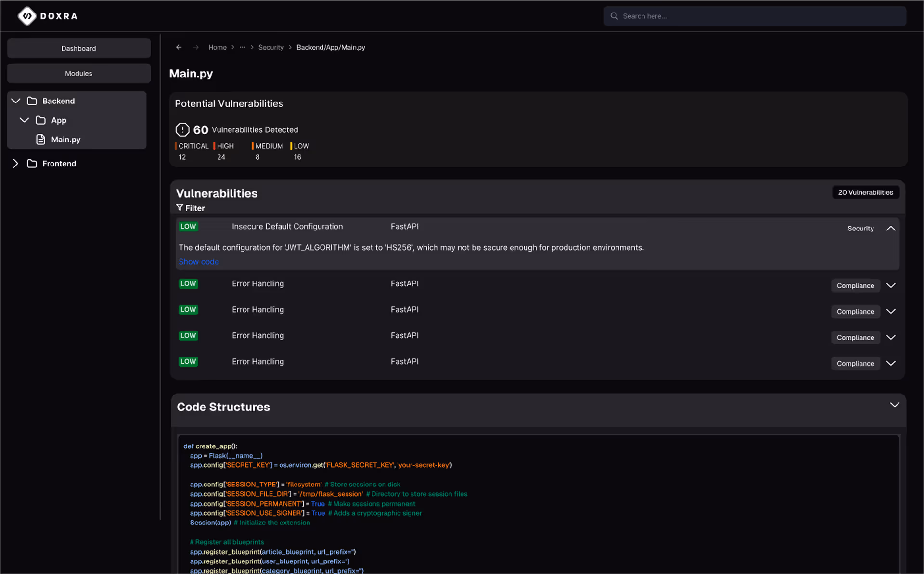The image size is (924, 574).
Task: Click Compliance tag on fourth Error Handling row
Action: coord(855,363)
